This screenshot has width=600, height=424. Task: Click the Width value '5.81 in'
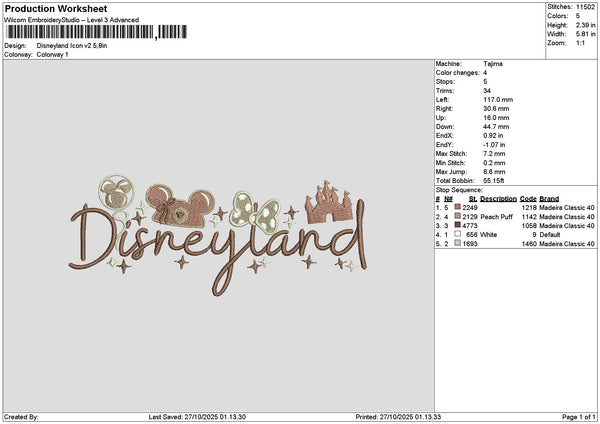585,34
